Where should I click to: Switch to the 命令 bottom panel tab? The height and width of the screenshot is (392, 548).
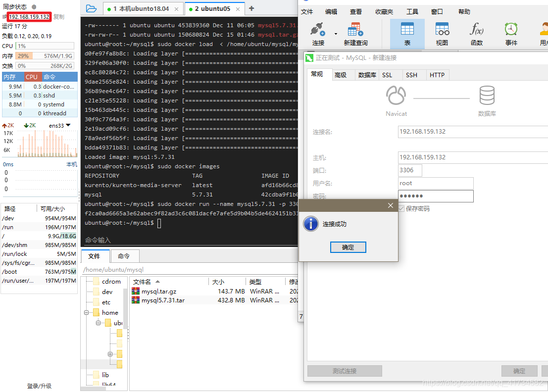click(124, 256)
